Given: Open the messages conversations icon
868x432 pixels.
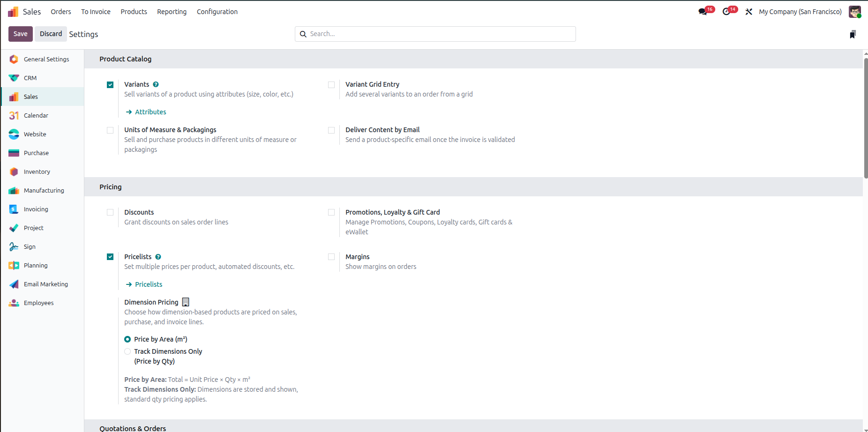Looking at the screenshot, I should tap(703, 12).
